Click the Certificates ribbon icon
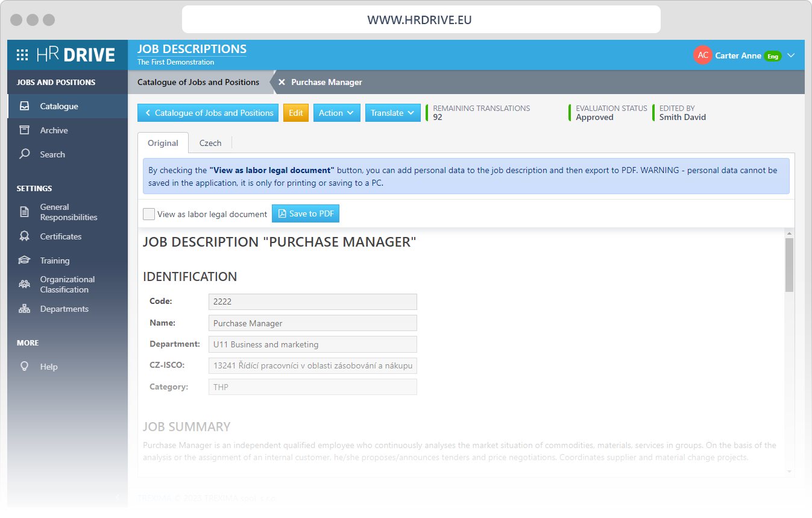 coord(24,236)
